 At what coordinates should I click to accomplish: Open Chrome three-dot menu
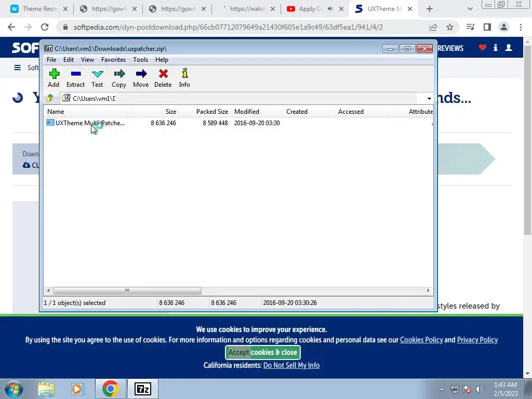521,27
